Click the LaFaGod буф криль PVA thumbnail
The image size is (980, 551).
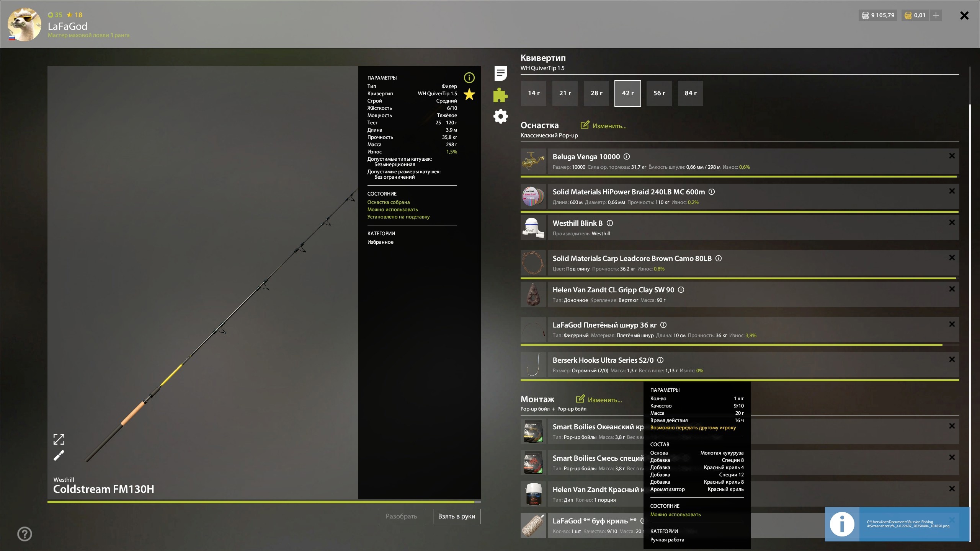533,525
